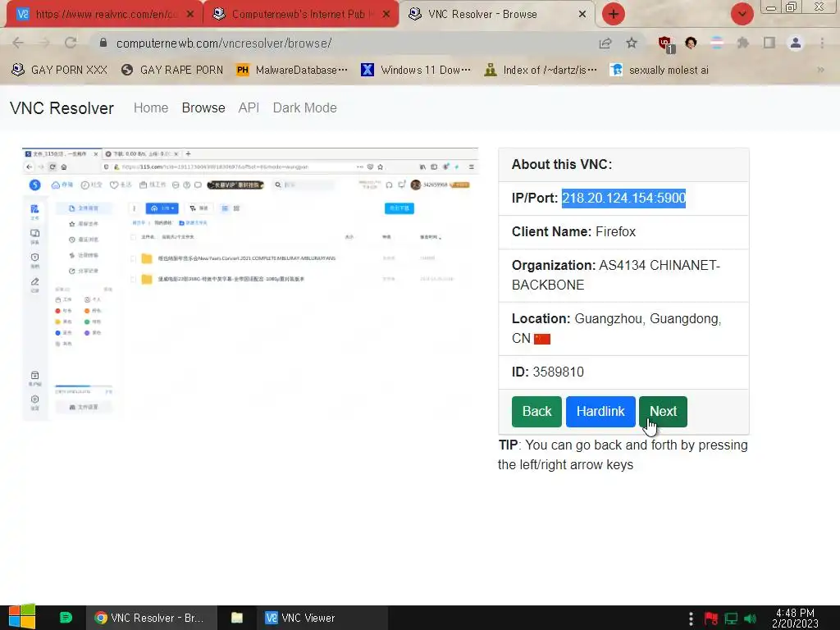The image size is (840, 630).
Task: Click the VNC screenshot preview thumbnail
Action: click(x=250, y=284)
